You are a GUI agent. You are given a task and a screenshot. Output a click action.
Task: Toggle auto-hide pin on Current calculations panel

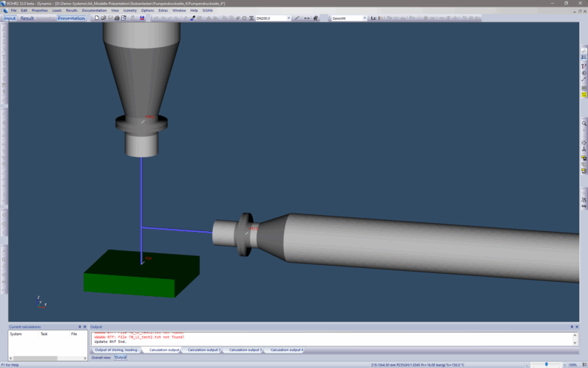79,326
